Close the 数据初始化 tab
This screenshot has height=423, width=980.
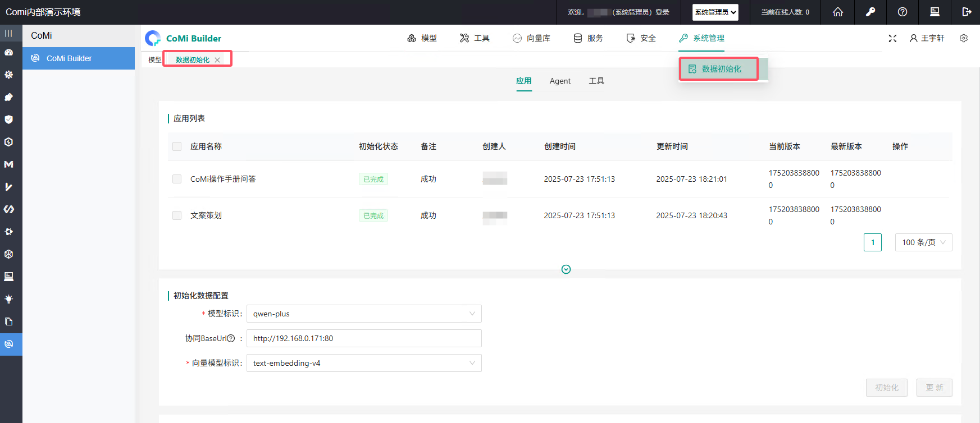[217, 60]
